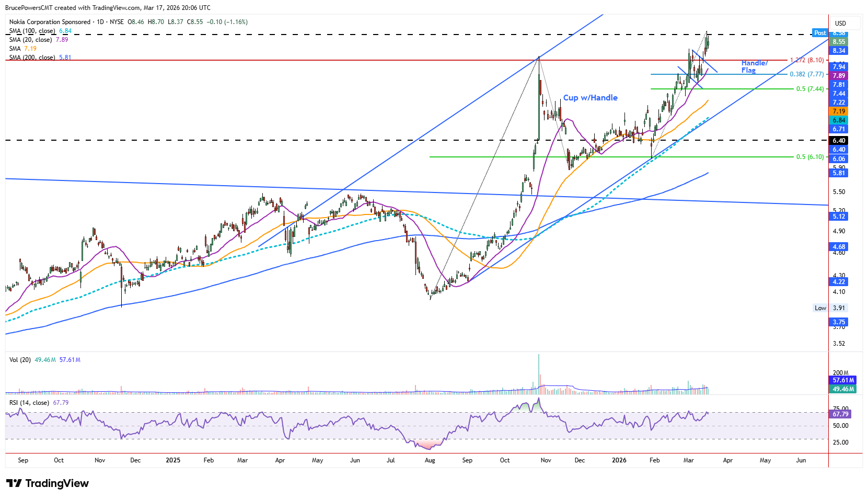Click the green 8.55 last price label
The height and width of the screenshot is (499, 868).
839,42
